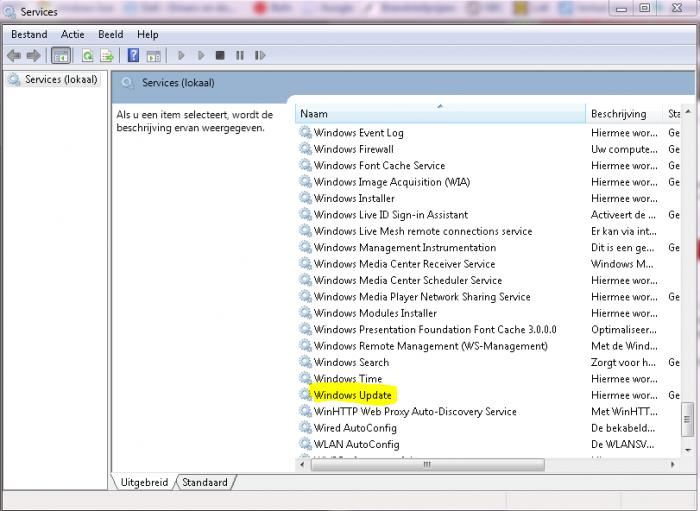
Task: Click the horizontal scrollbar thumb
Action: (427, 465)
